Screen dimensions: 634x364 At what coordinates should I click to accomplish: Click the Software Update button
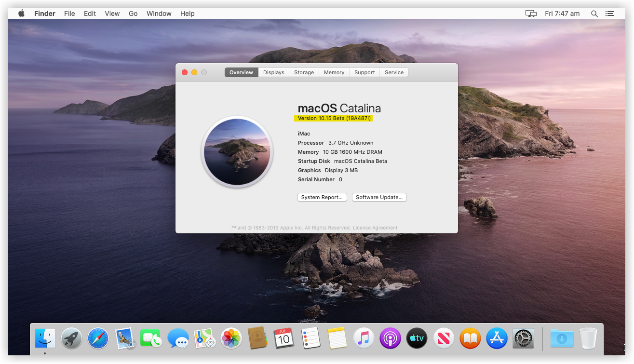379,197
